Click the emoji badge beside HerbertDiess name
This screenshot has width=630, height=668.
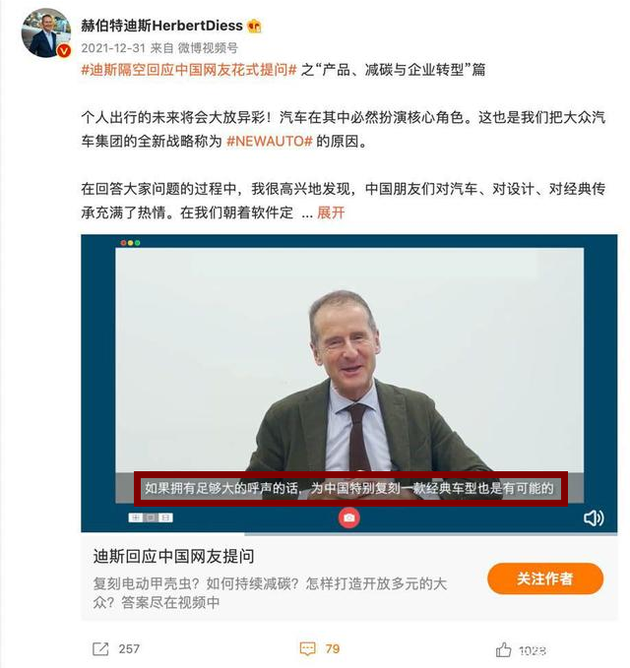[x=254, y=26]
